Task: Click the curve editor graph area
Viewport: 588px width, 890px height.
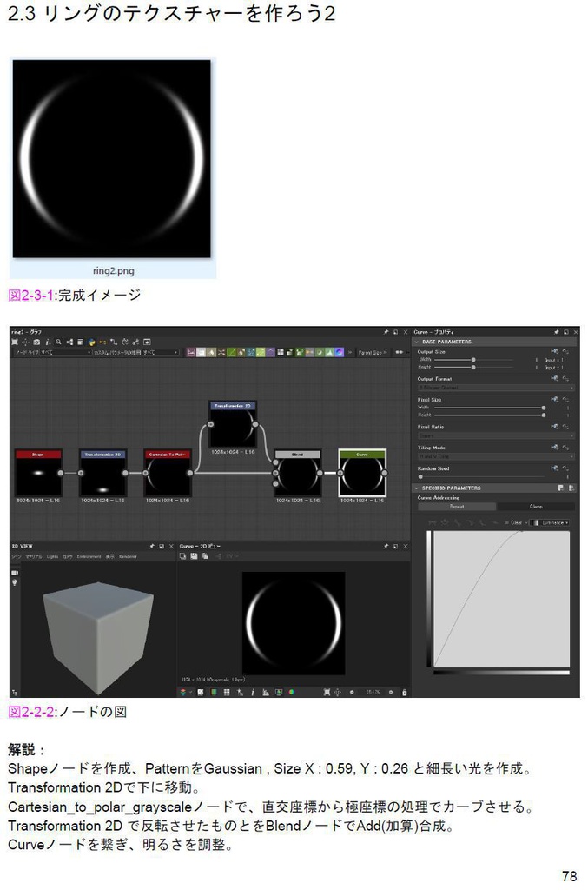Action: pos(502,599)
